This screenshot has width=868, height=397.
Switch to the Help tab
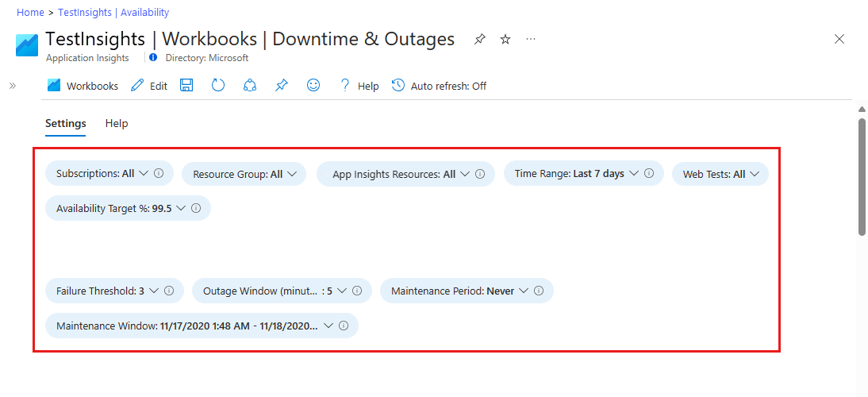[117, 124]
